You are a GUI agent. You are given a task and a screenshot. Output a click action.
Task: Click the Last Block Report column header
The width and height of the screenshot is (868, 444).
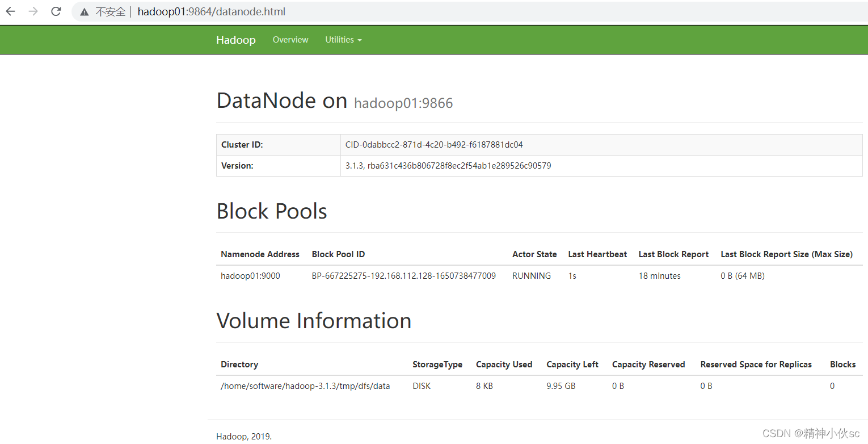[x=673, y=254]
